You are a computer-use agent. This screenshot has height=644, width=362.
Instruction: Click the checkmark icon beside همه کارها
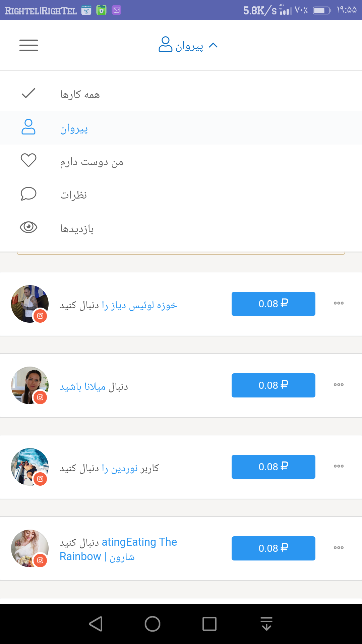tap(29, 94)
